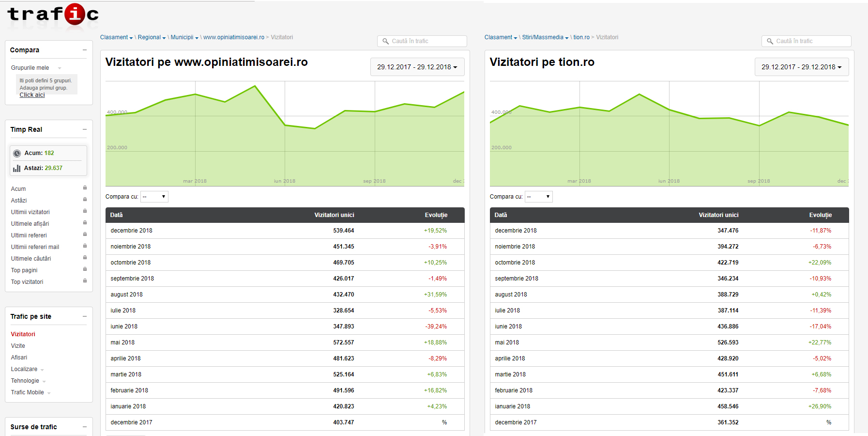
Task: Open Top pagini real-time view
Action: coord(24,270)
